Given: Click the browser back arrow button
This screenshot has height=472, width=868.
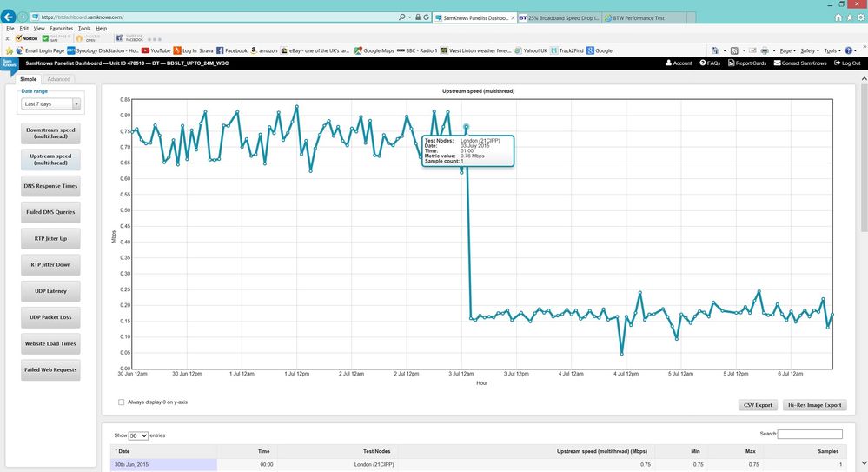Looking at the screenshot, I should (x=9, y=17).
